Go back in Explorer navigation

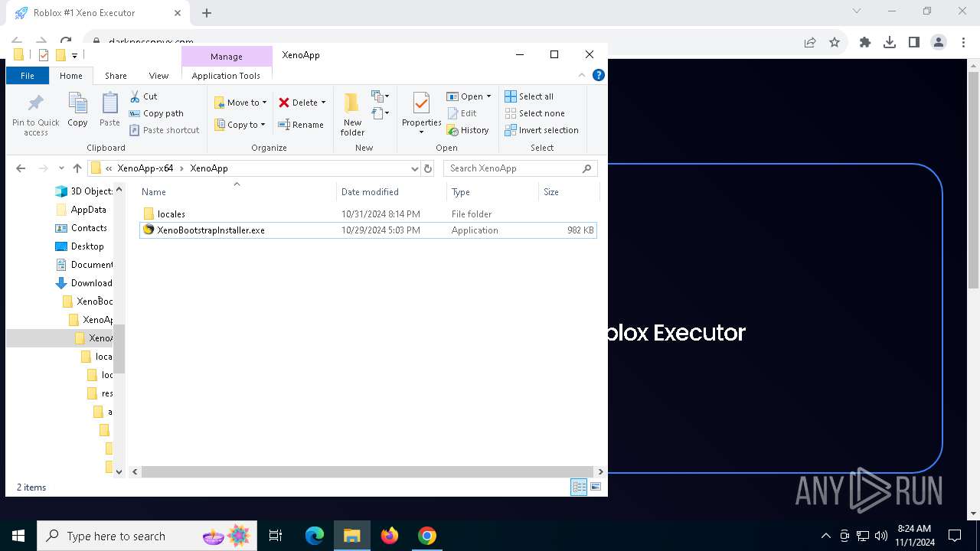(21, 168)
